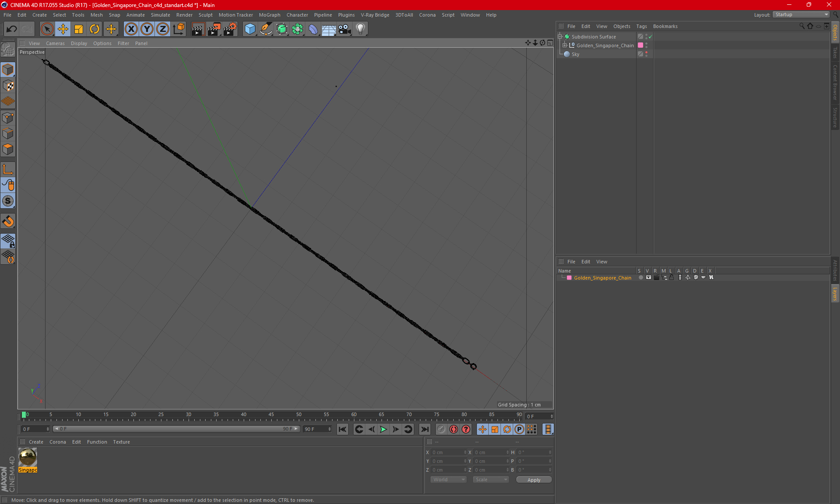Viewport: 840px width, 504px height.
Task: Click Make Editable icon in left palette
Action: pos(8,50)
